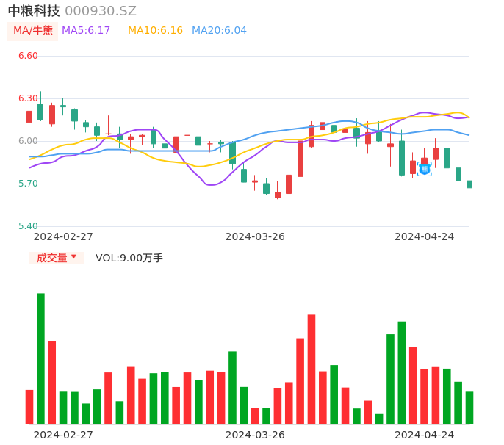
Task: Click 2024-04-24 date under price chart
Action: (x=425, y=236)
